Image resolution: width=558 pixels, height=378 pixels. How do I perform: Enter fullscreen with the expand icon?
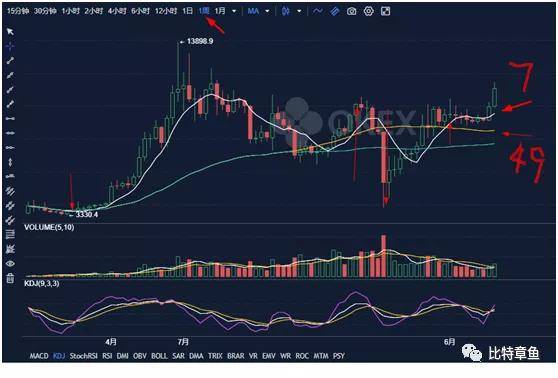coord(386,11)
